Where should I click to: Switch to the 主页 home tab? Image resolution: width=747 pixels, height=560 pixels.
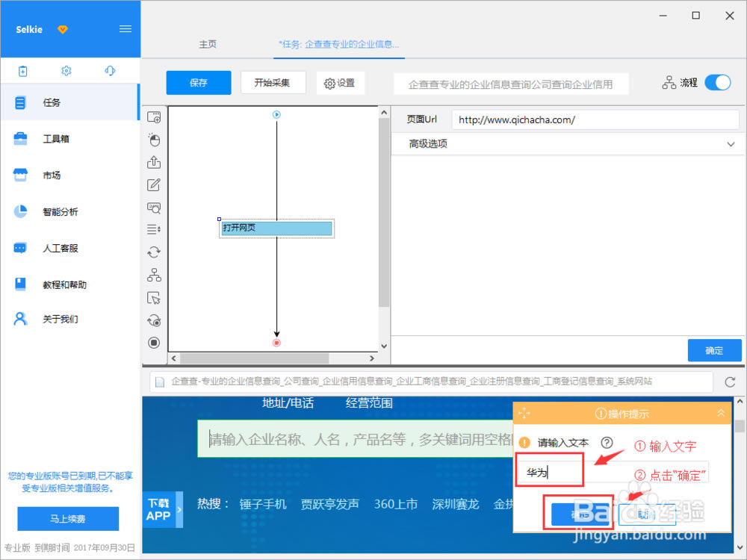208,44
